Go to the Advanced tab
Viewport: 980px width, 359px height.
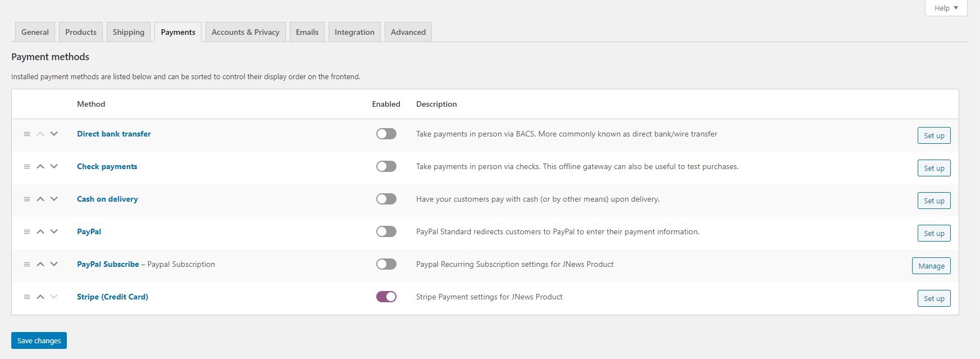click(408, 32)
